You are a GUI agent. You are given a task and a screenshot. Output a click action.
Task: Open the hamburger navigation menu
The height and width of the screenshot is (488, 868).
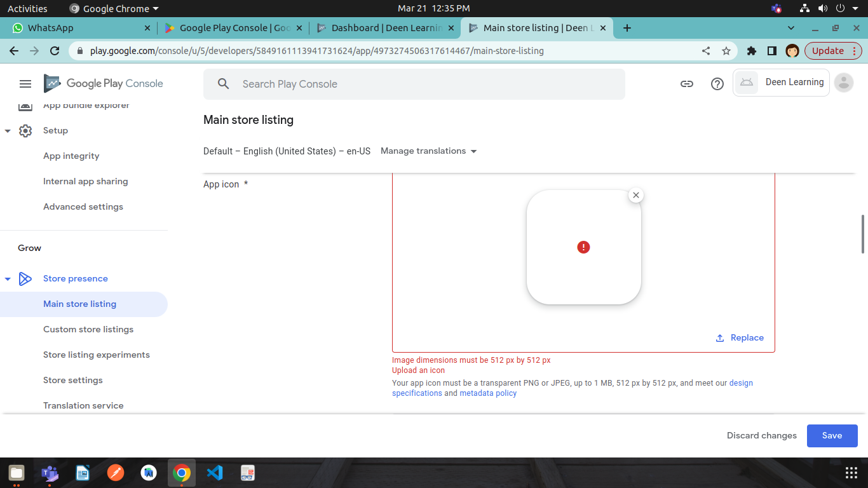25,84
